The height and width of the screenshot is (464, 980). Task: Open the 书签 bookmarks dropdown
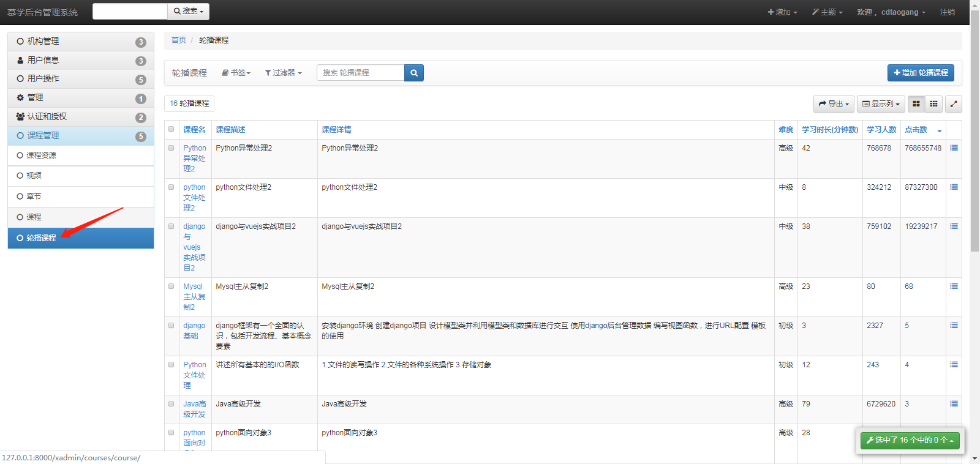[x=236, y=73]
